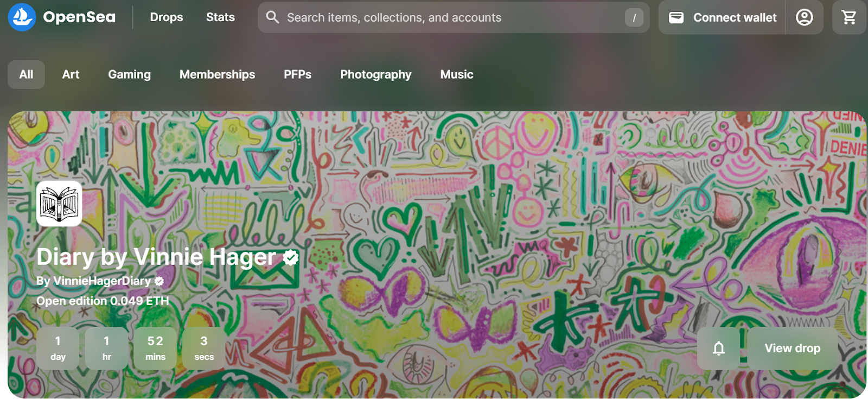Click the 1 day countdown tile
Viewport: 868px width, 399px height.
58,348
